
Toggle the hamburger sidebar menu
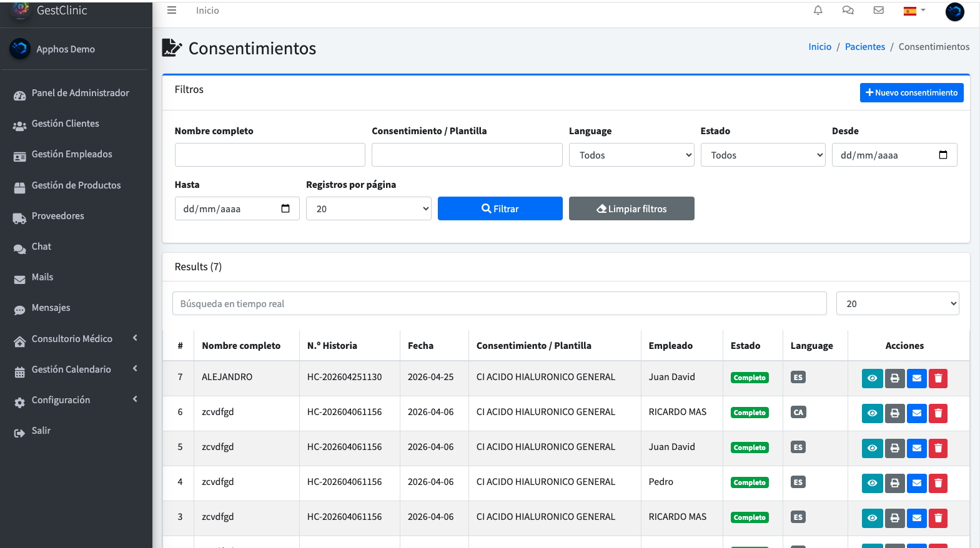tap(172, 11)
